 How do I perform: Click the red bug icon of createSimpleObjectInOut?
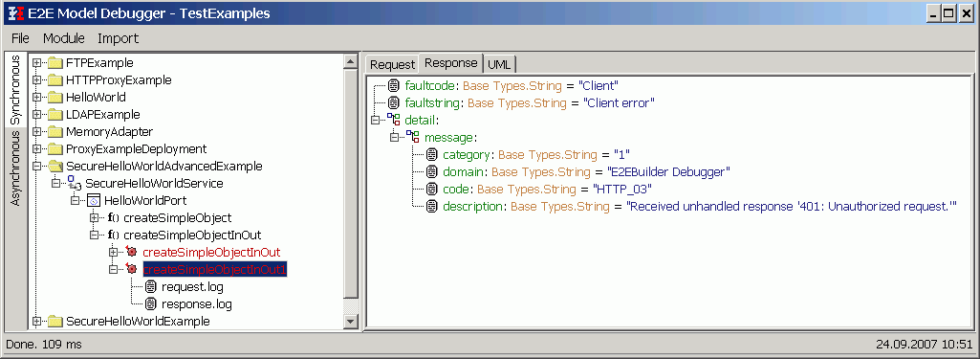131,252
